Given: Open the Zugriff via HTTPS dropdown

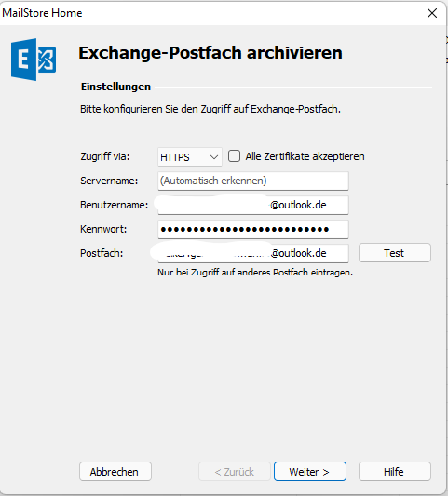Looking at the screenshot, I should (x=190, y=157).
